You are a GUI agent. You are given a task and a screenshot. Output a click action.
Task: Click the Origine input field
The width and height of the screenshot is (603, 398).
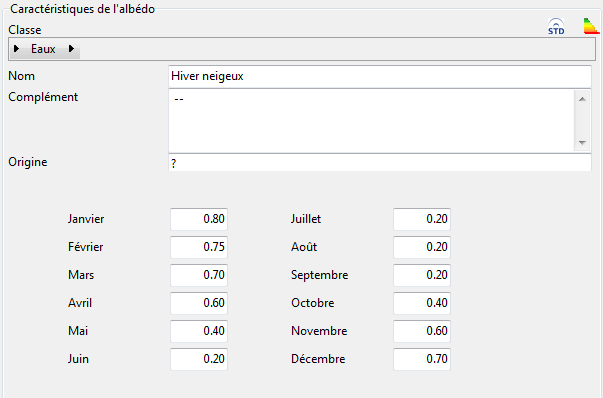click(380, 163)
